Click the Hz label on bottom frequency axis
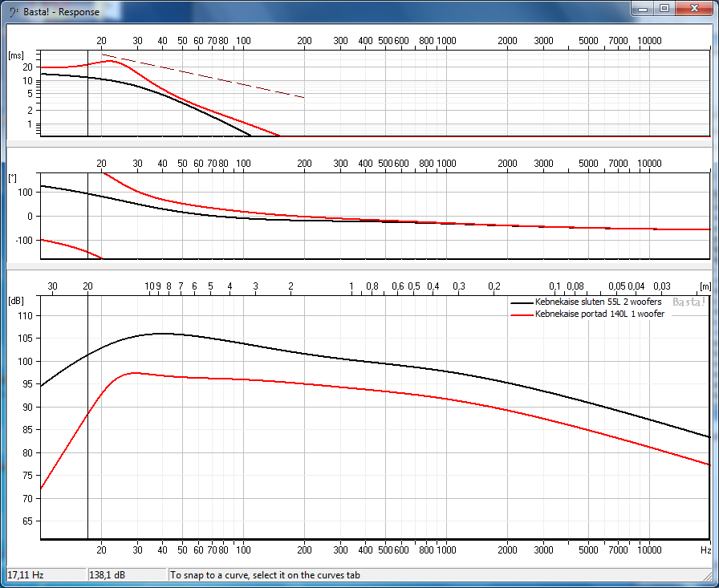 pos(705,550)
